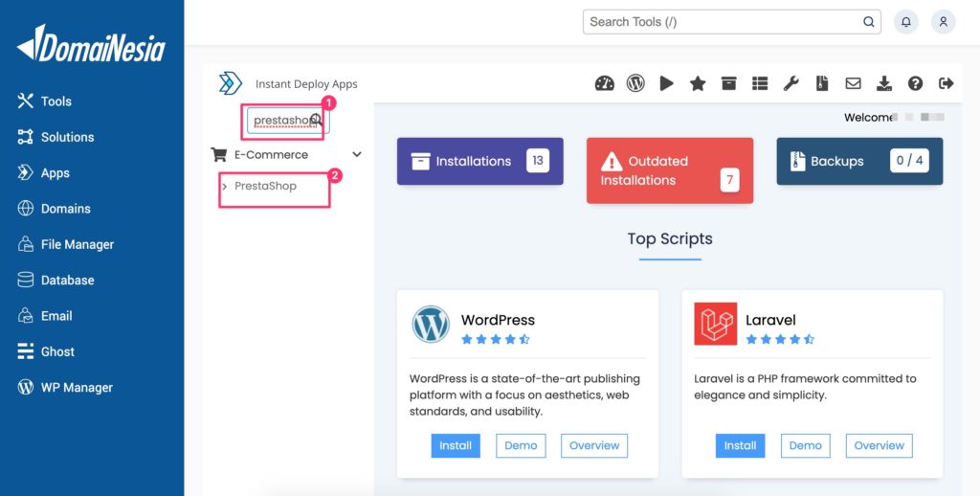Click the DomaiNesia logo
Viewport: 980px width, 496px height.
tap(91, 44)
